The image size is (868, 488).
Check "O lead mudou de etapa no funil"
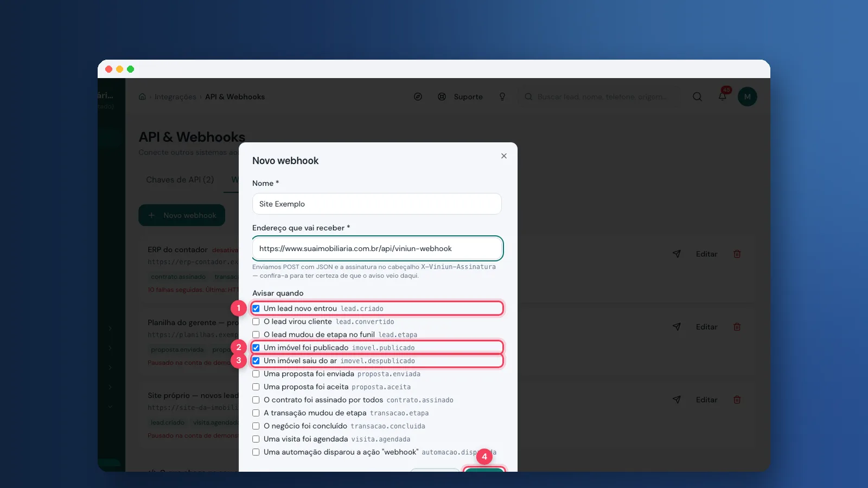256,335
